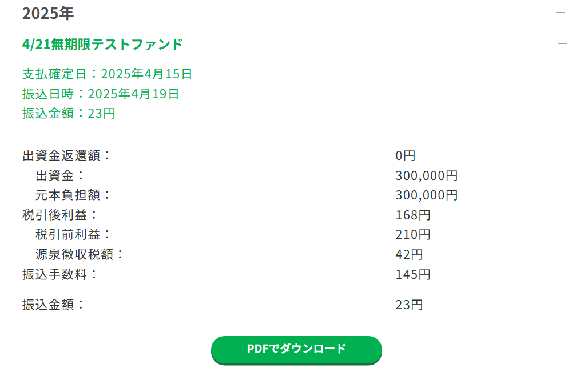Click the 0円 refund amount value
This screenshot has height=384, width=588.
405,155
